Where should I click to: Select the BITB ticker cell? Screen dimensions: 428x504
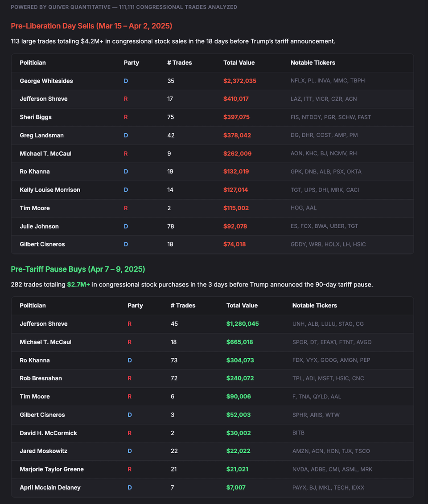(x=299, y=433)
